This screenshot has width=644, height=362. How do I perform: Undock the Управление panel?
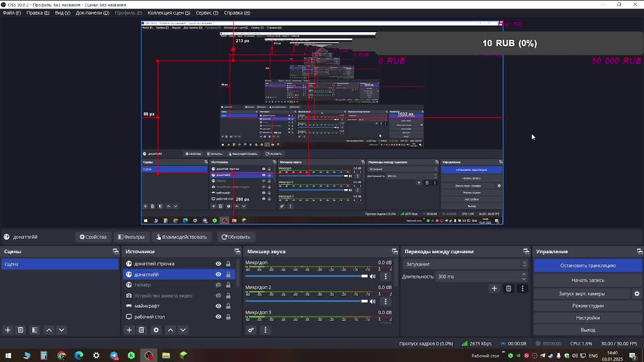[639, 251]
